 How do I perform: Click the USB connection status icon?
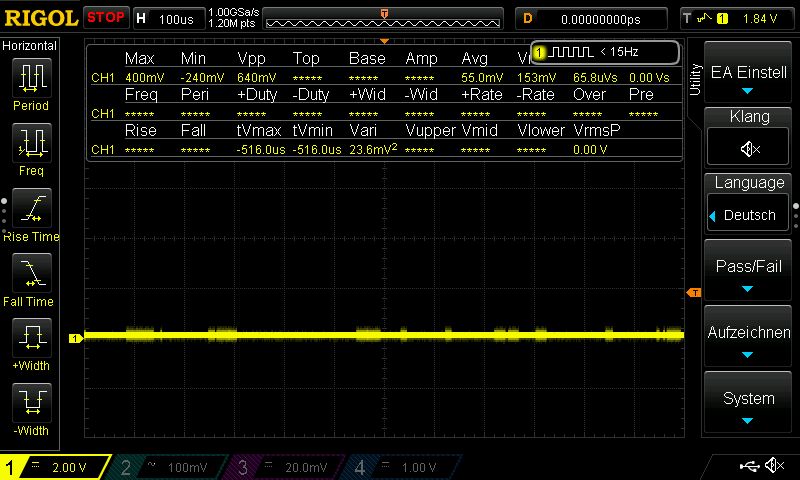tap(749, 466)
